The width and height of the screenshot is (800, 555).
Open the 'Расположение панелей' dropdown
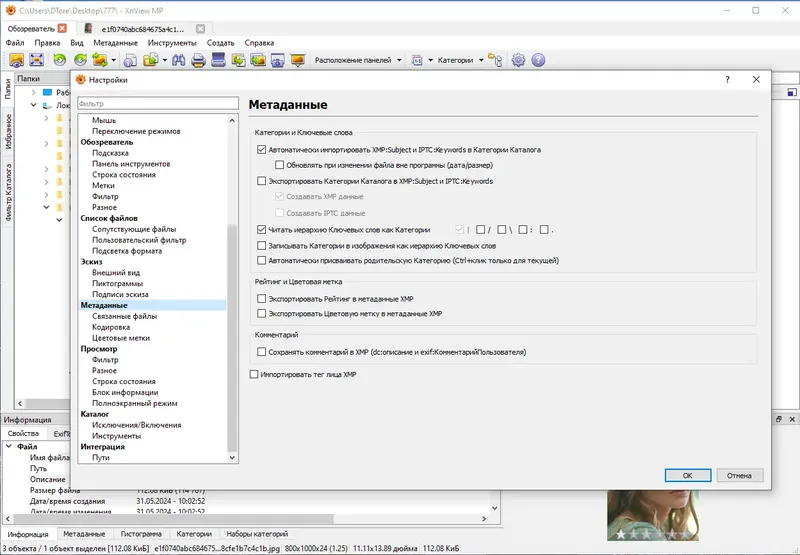click(x=357, y=60)
